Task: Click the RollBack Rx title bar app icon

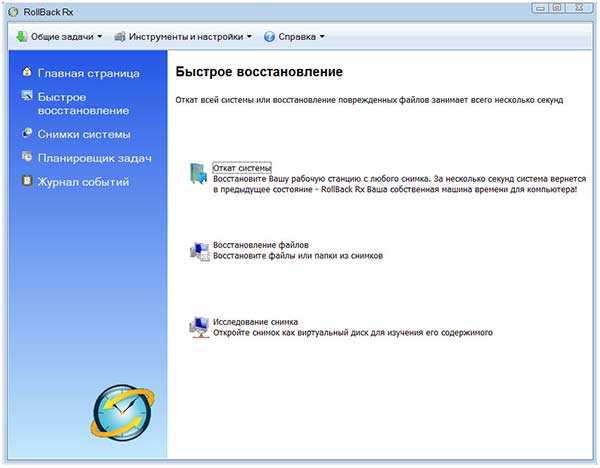Action: pos(13,12)
